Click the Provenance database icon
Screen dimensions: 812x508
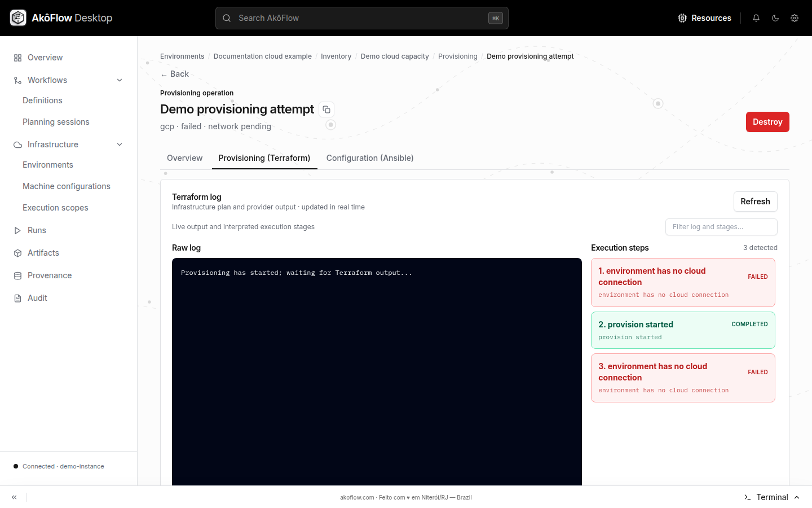tap(17, 275)
